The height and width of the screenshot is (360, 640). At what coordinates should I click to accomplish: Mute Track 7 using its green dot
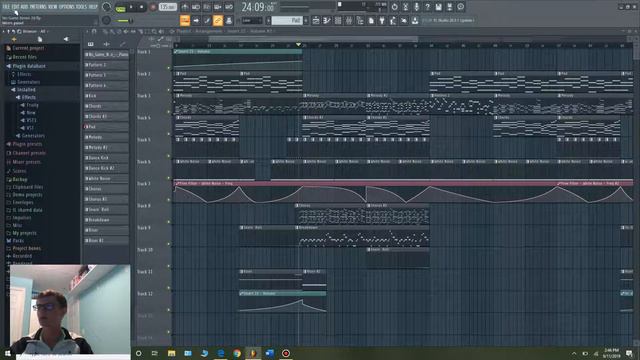click(169, 200)
